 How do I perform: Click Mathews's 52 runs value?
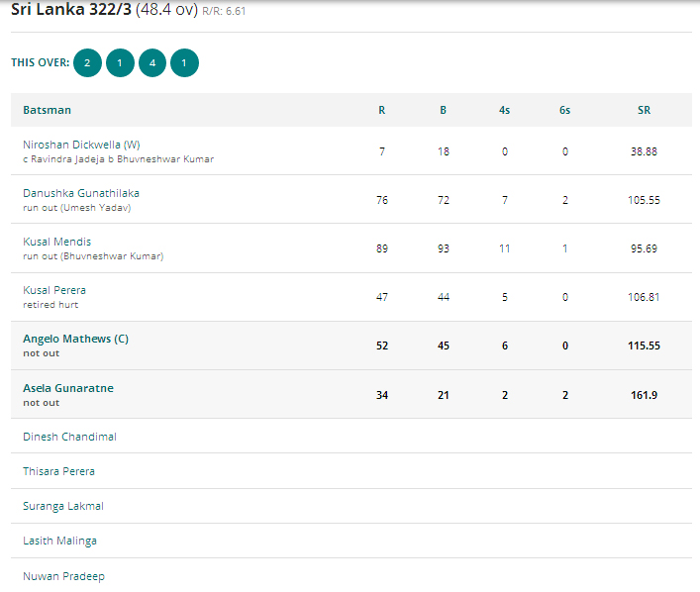click(x=382, y=345)
